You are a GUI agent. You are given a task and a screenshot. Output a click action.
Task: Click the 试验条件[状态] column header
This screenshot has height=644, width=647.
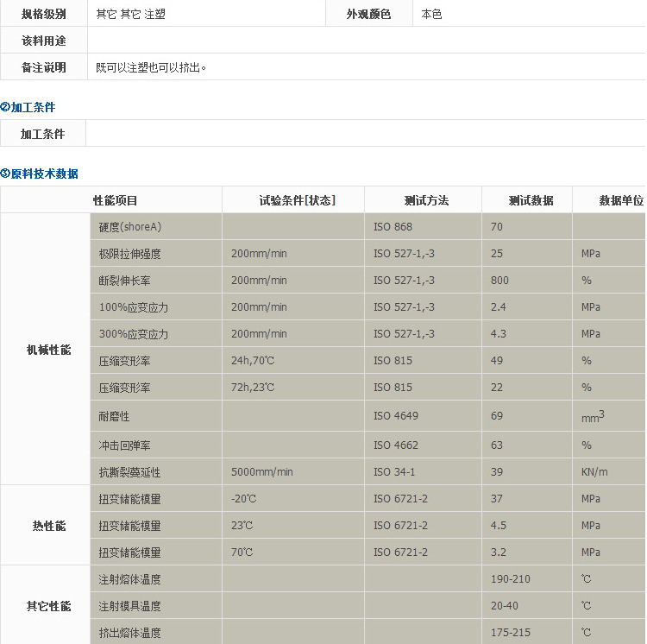[297, 200]
